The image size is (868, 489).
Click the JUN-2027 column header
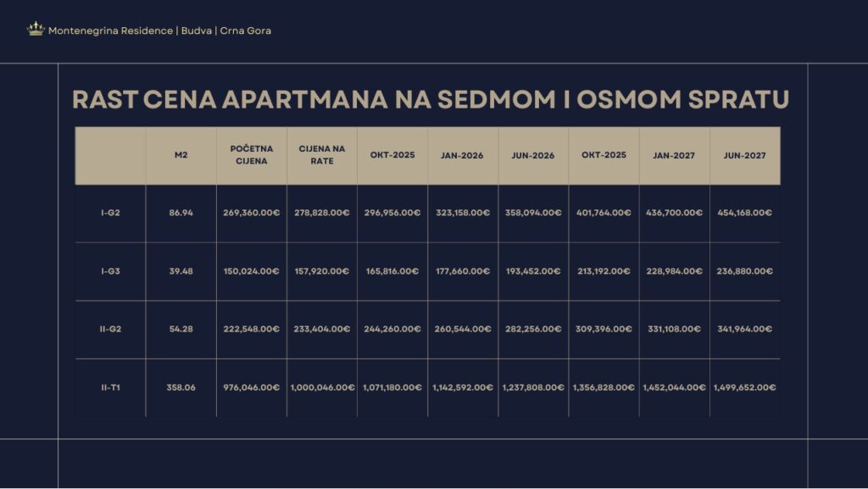tap(744, 155)
